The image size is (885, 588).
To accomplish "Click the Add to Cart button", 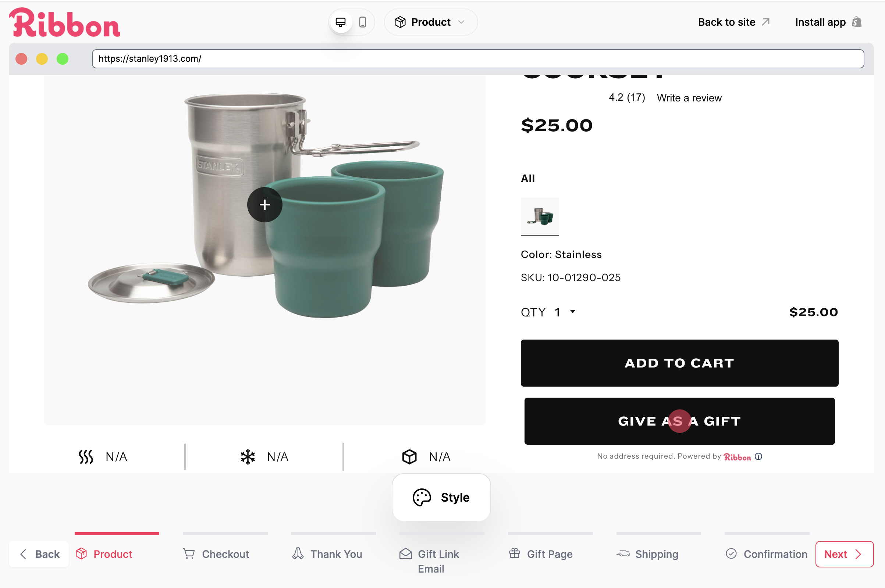I will 679,363.
